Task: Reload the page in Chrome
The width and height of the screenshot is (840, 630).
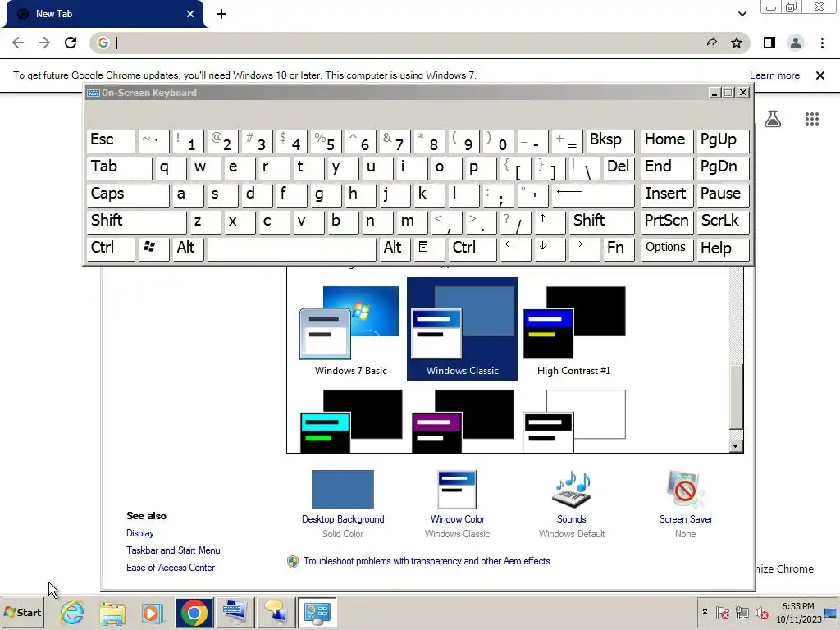Action: 71,43
